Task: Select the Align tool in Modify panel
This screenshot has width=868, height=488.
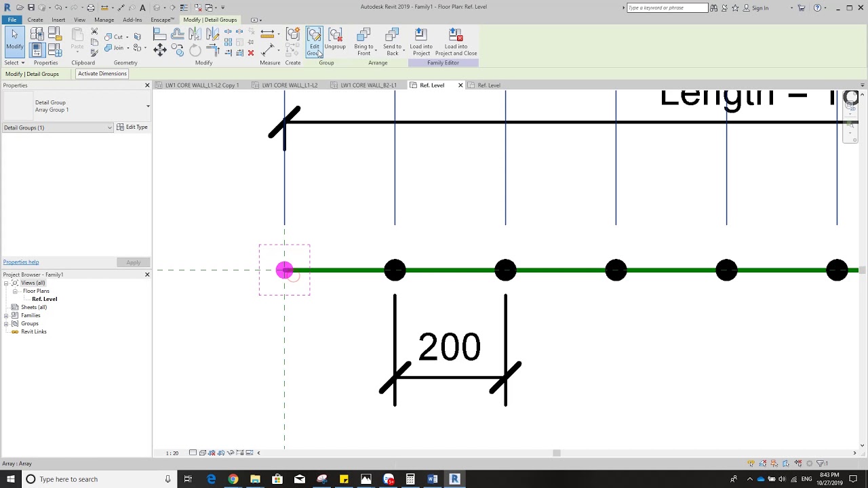Action: (160, 35)
